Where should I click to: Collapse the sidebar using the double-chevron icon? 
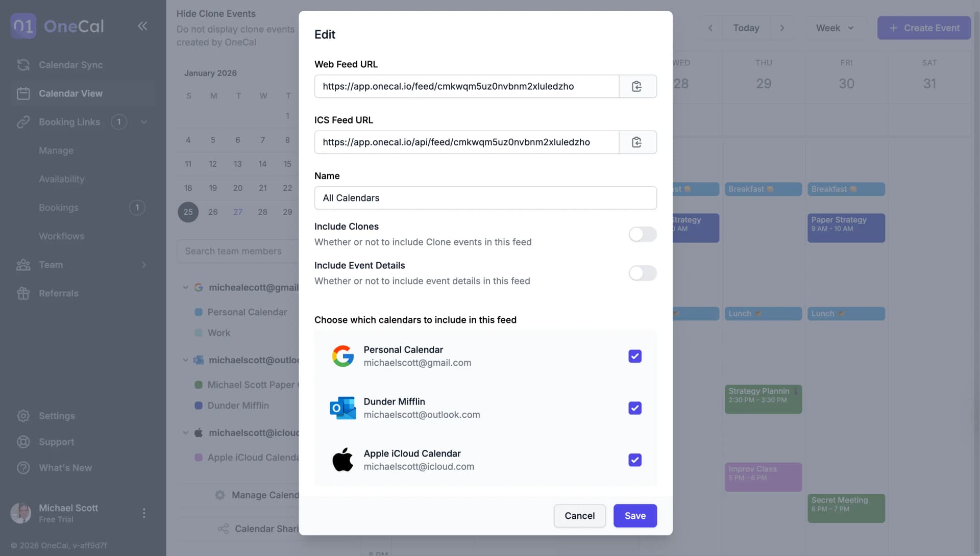pos(142,26)
